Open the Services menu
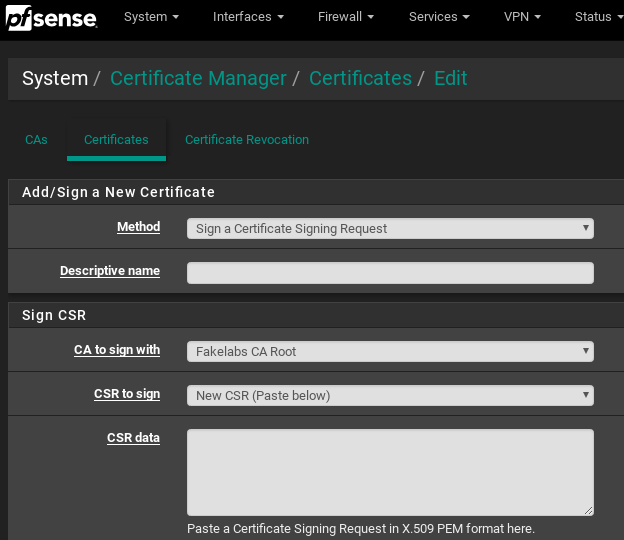 click(x=439, y=17)
